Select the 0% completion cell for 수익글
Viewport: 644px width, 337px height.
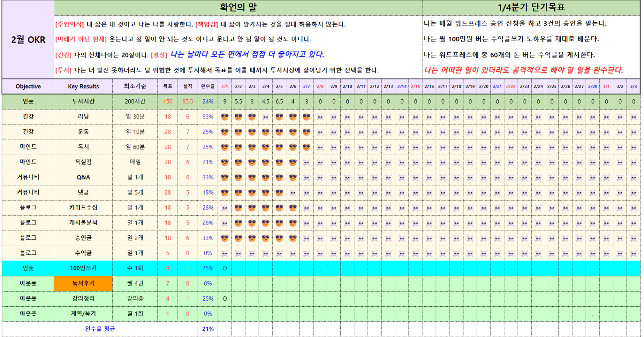coord(208,253)
